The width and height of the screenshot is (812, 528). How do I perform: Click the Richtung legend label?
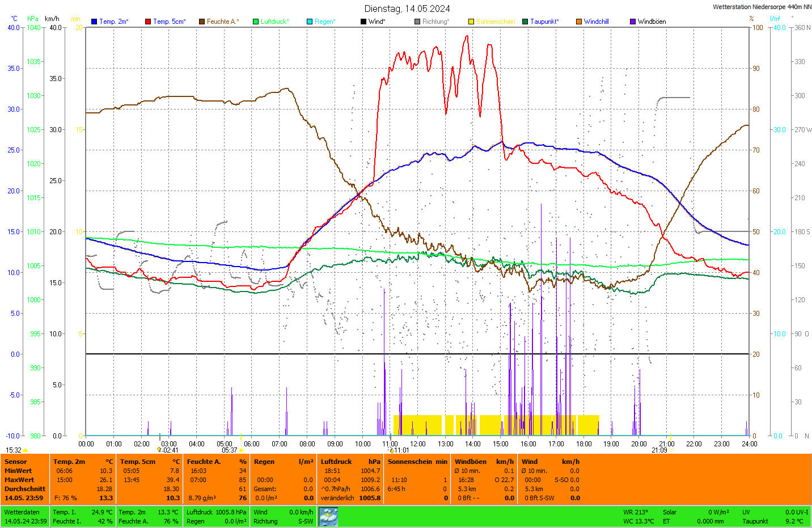(x=435, y=22)
